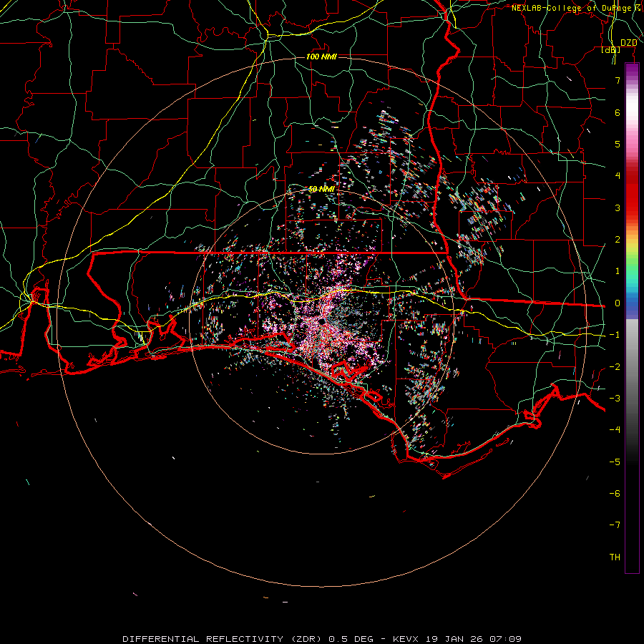Click the 5 dB tick on color scale
Image resolution: width=644 pixels, height=644 pixels.
point(618,144)
